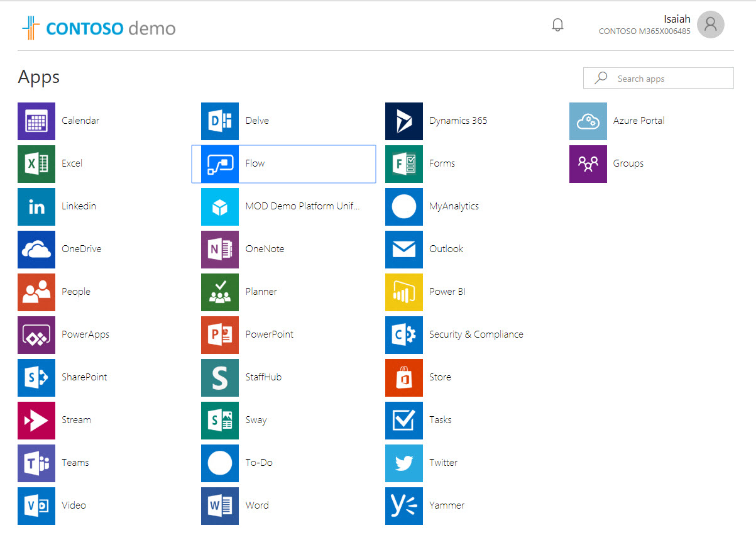Click the Calendar text link
Screen dimensions: 756x552
[80, 121]
